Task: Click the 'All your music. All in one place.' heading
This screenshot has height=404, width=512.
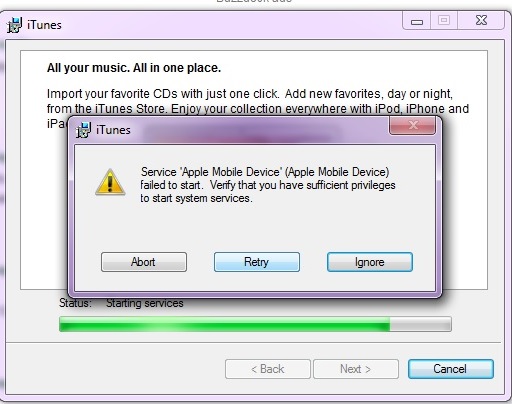Action: 134,68
